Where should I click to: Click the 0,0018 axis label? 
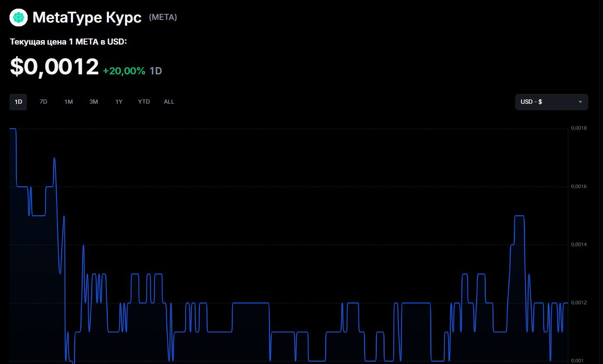coord(579,128)
